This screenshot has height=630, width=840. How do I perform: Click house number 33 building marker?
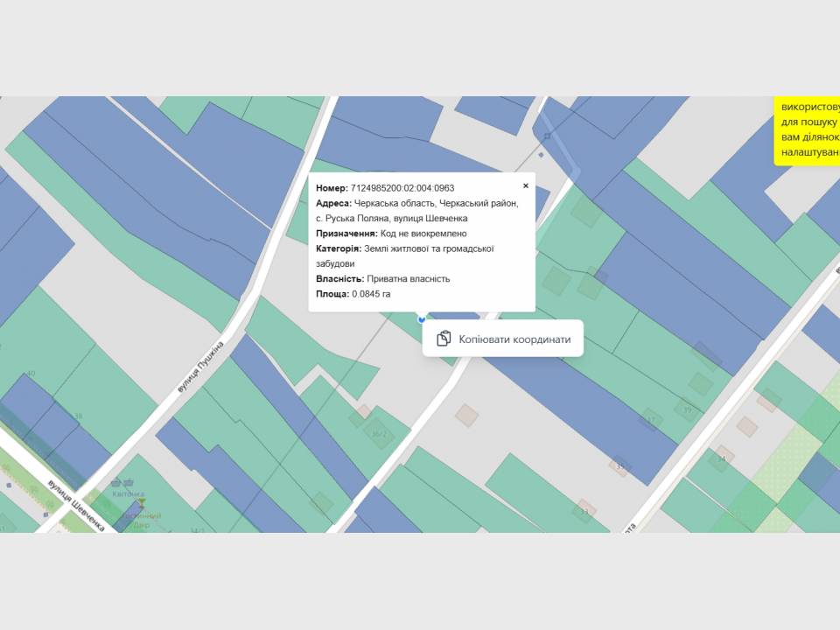click(584, 510)
